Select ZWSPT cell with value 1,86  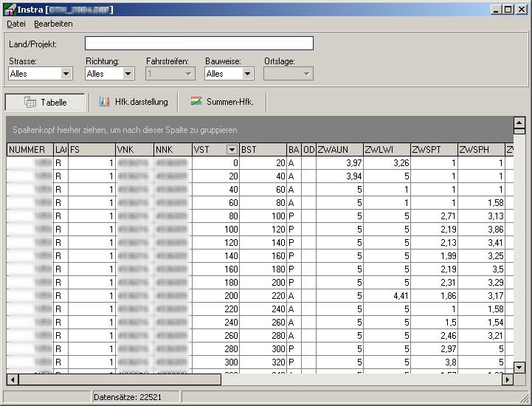434,296
